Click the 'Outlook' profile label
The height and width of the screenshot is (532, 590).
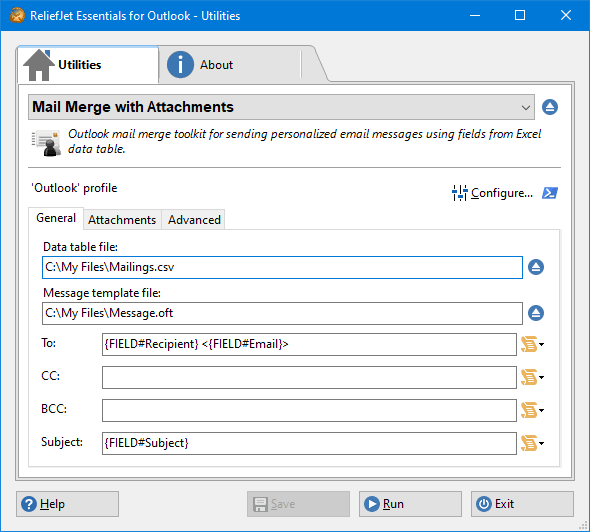pos(74,188)
